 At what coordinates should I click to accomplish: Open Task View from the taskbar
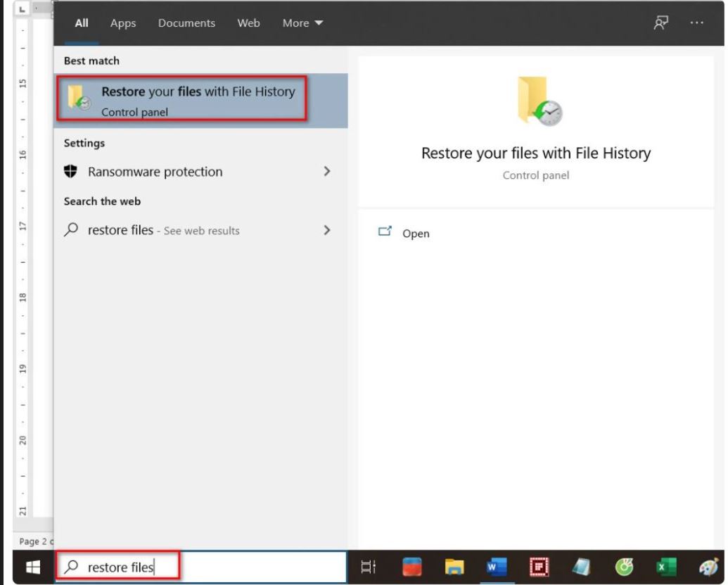[366, 567]
